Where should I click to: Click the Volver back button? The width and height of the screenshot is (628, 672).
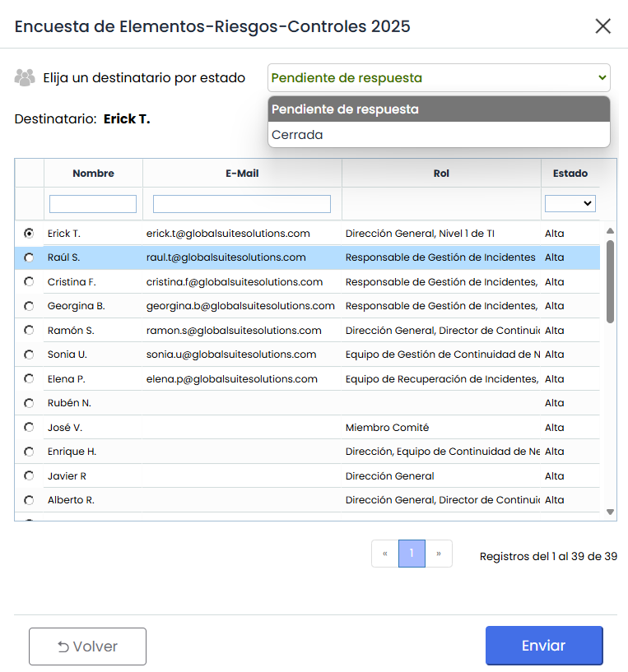pyautogui.click(x=87, y=647)
